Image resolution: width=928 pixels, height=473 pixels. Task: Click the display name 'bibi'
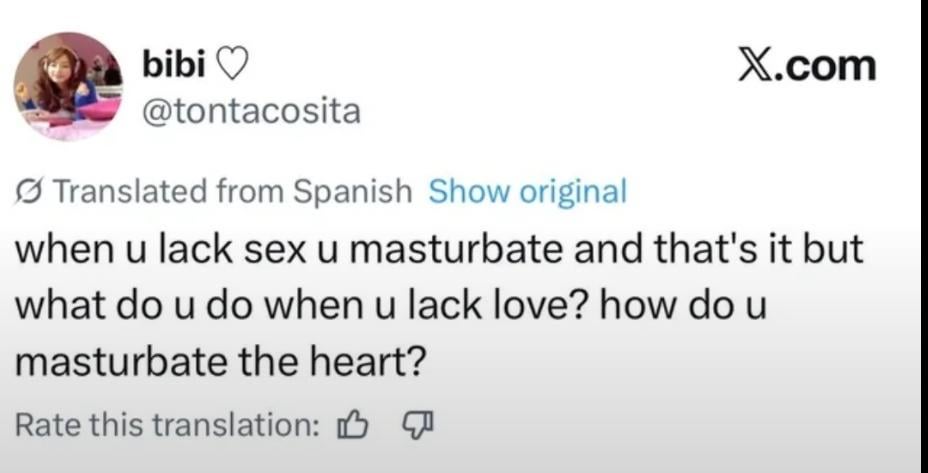coord(174,65)
